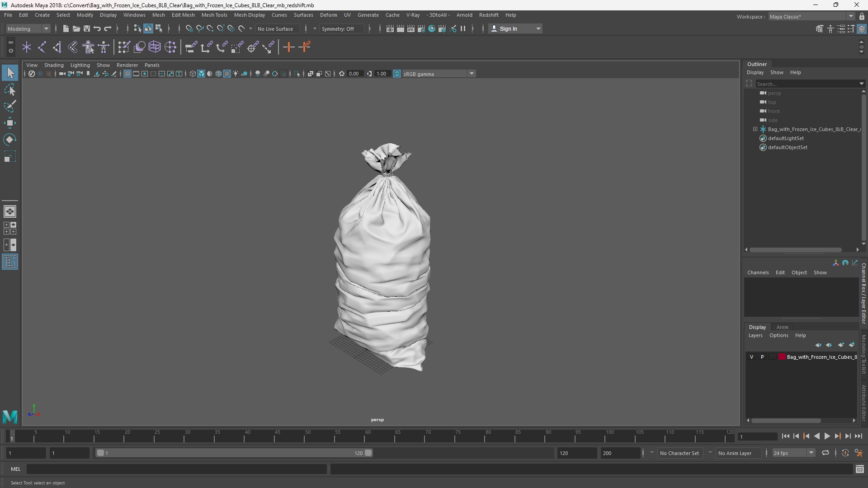Click the red layer color swatch
Image resolution: width=868 pixels, height=488 pixels.
pos(782,357)
